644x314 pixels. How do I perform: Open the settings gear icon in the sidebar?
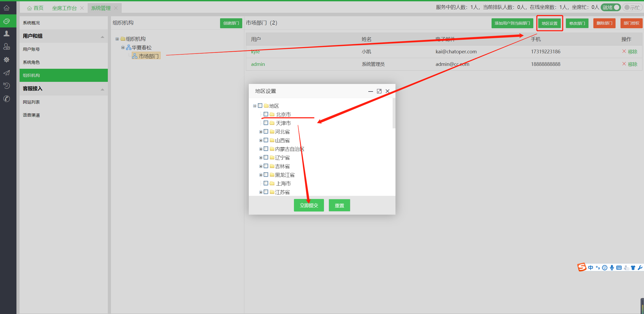coord(7,60)
